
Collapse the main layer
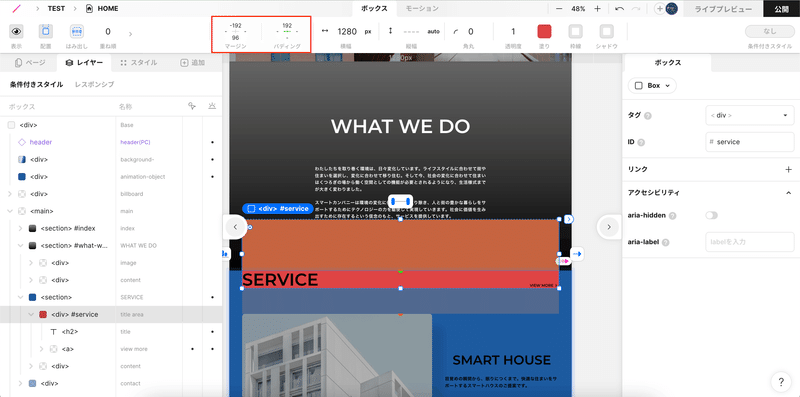point(10,211)
